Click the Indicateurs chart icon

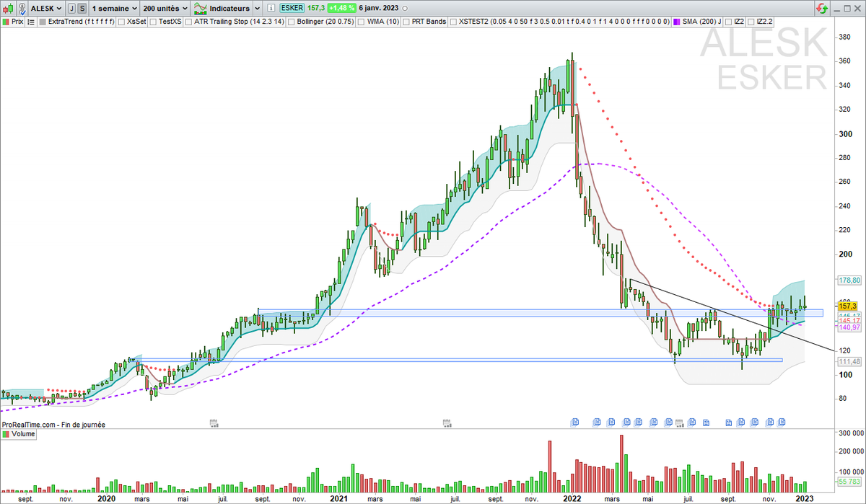[201, 9]
